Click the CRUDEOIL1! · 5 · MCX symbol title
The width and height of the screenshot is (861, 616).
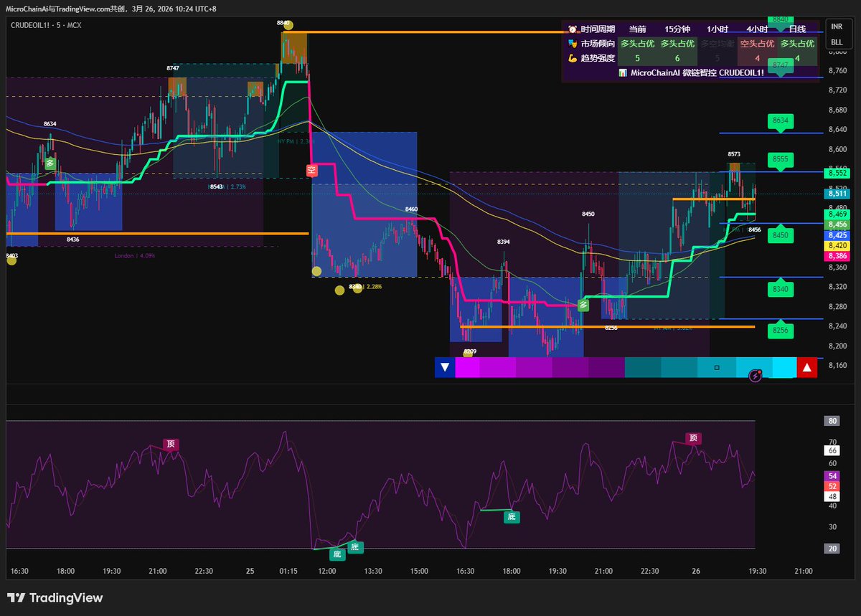click(45, 25)
